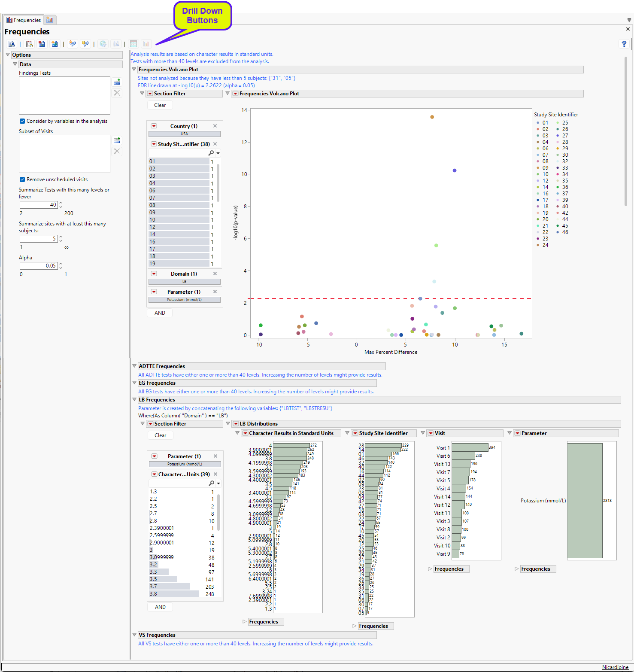Click Clear button in the volcano plot Section Filter
The image size is (634, 672).
(x=160, y=105)
